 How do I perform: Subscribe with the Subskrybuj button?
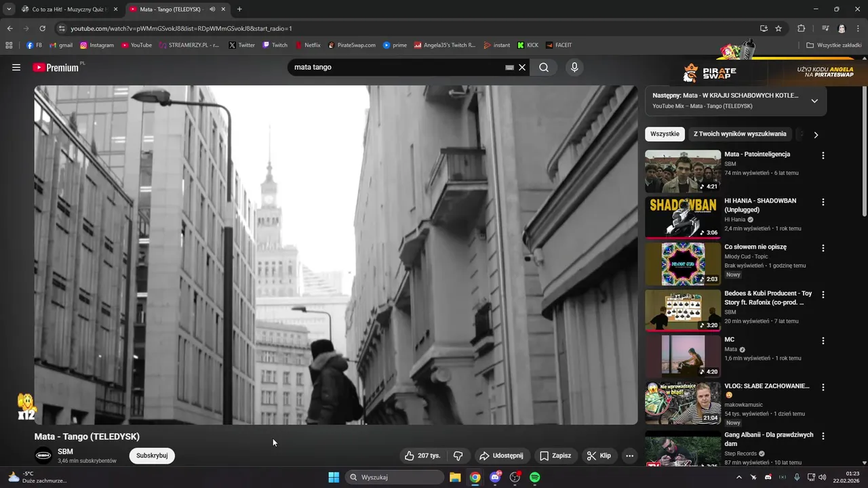pyautogui.click(x=152, y=455)
